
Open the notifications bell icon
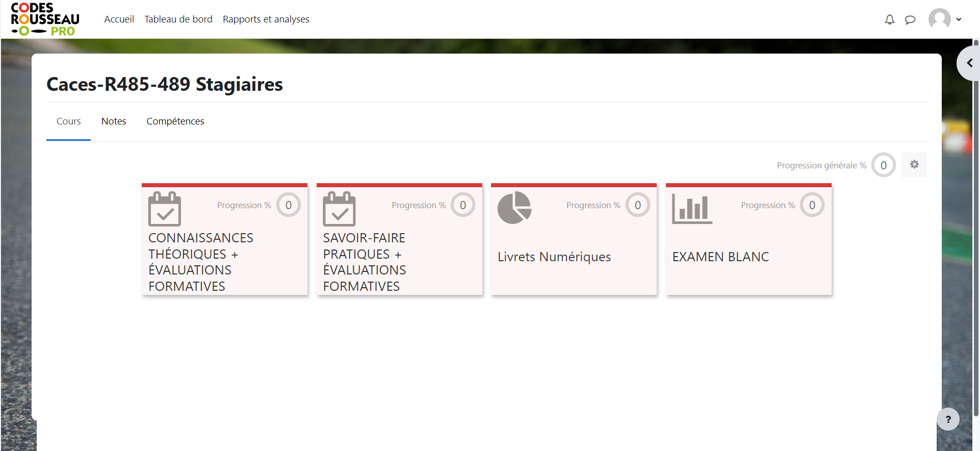click(x=889, y=19)
